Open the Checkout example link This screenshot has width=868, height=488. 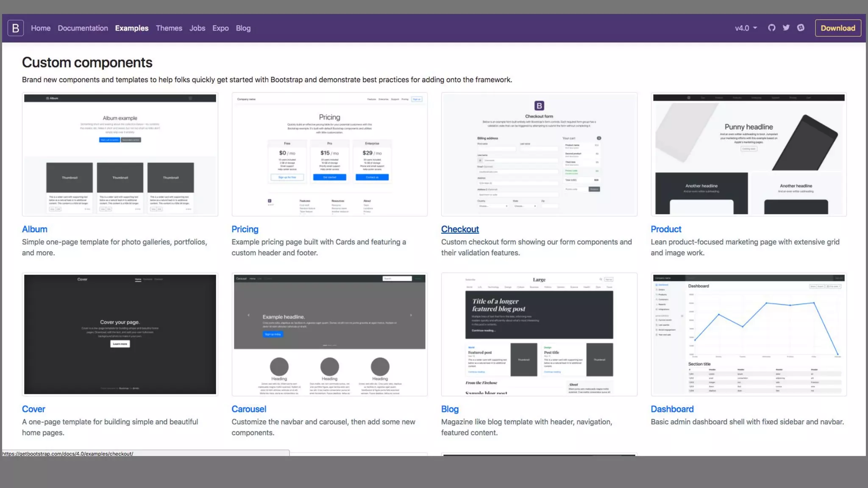(460, 229)
